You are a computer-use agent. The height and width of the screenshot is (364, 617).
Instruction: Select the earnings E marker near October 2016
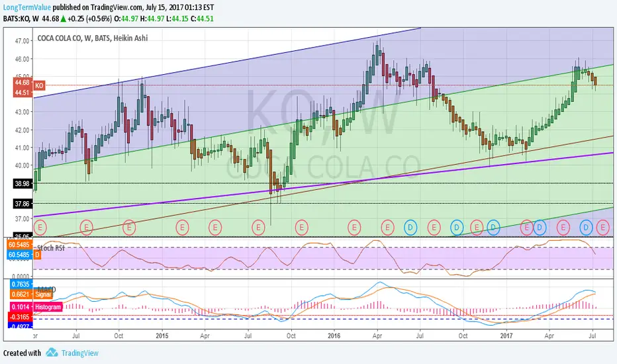click(x=477, y=227)
